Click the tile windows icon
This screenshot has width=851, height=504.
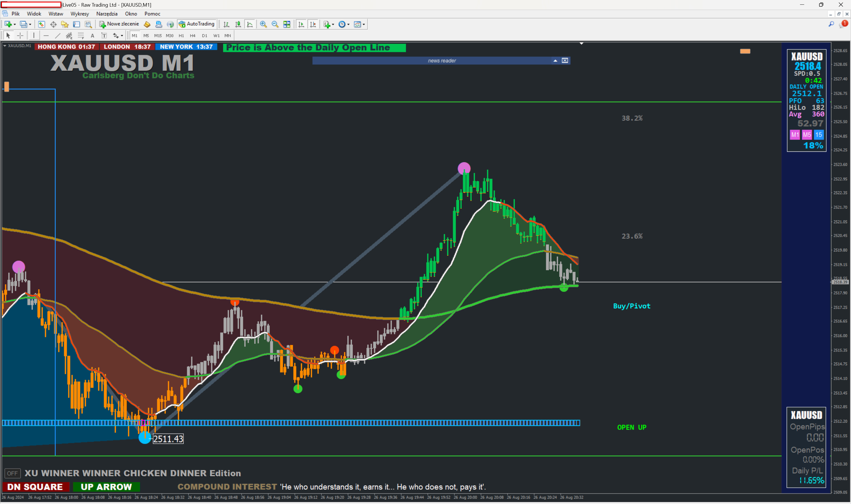coord(287,24)
